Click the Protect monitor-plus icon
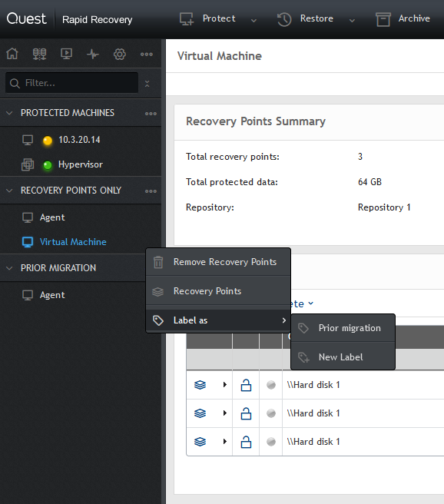 187,19
